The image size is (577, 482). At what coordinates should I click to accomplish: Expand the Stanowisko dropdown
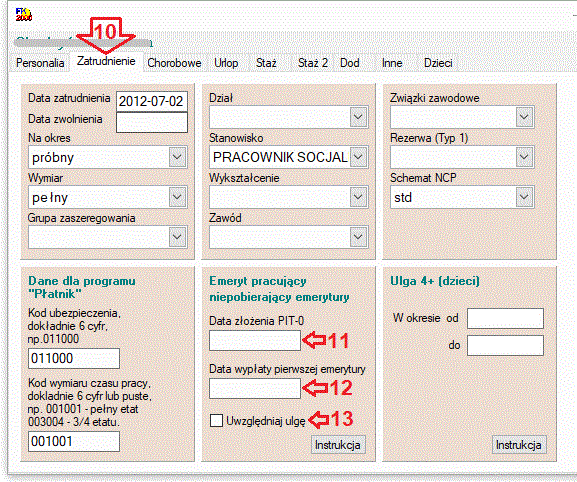tap(358, 157)
